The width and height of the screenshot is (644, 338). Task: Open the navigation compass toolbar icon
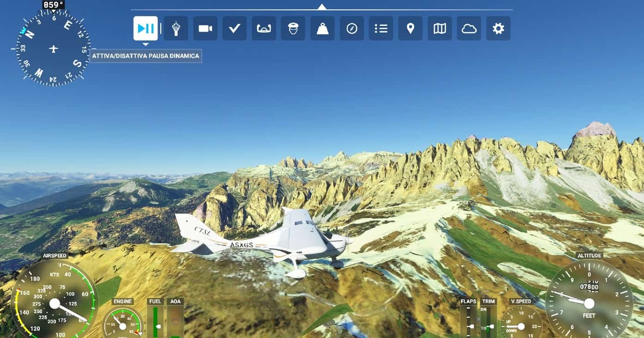coord(352,28)
